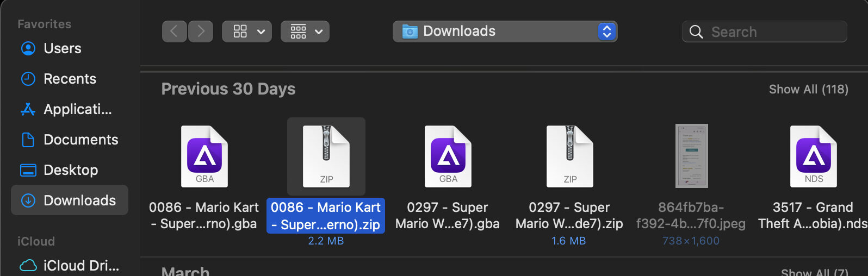
Task: Open Users in the sidebar
Action: (x=62, y=48)
